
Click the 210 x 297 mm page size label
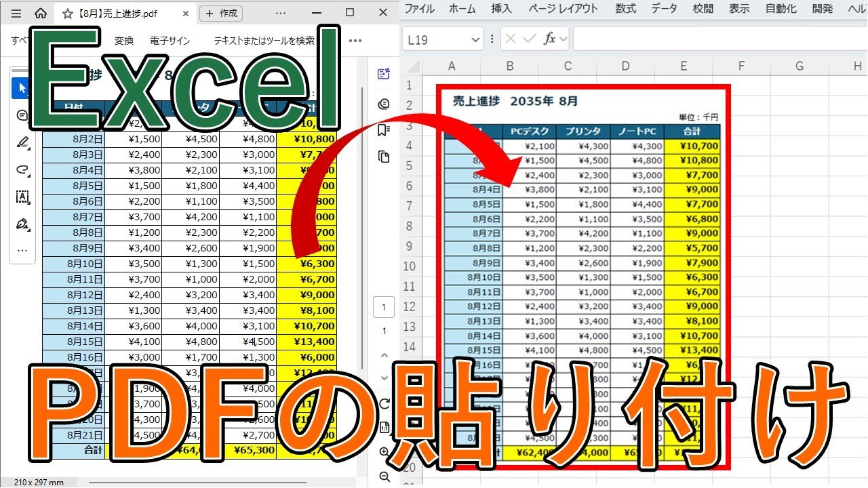(x=39, y=483)
